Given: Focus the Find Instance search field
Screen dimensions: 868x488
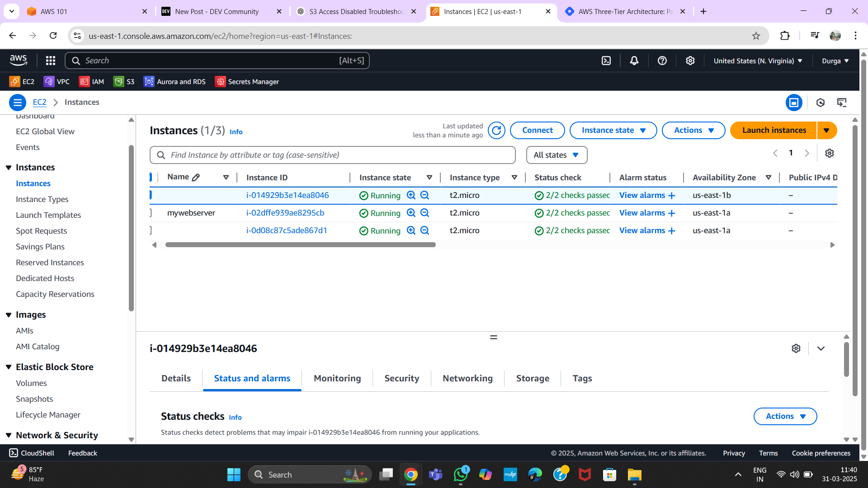Looking at the screenshot, I should pyautogui.click(x=333, y=155).
